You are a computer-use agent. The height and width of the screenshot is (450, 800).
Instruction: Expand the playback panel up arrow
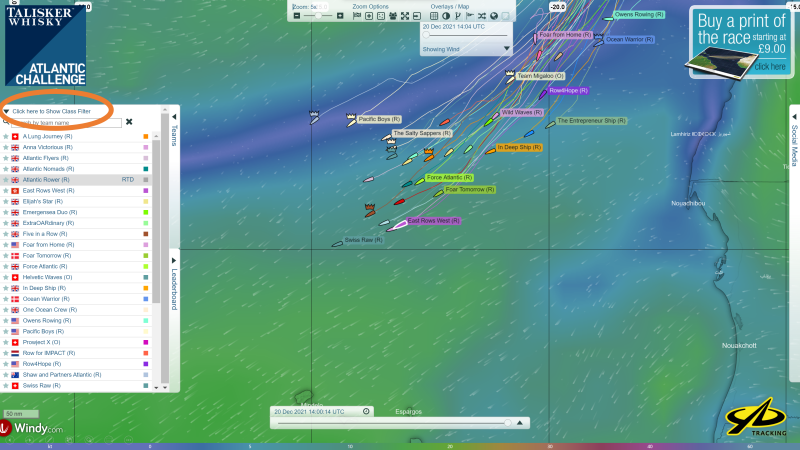(x=520, y=422)
